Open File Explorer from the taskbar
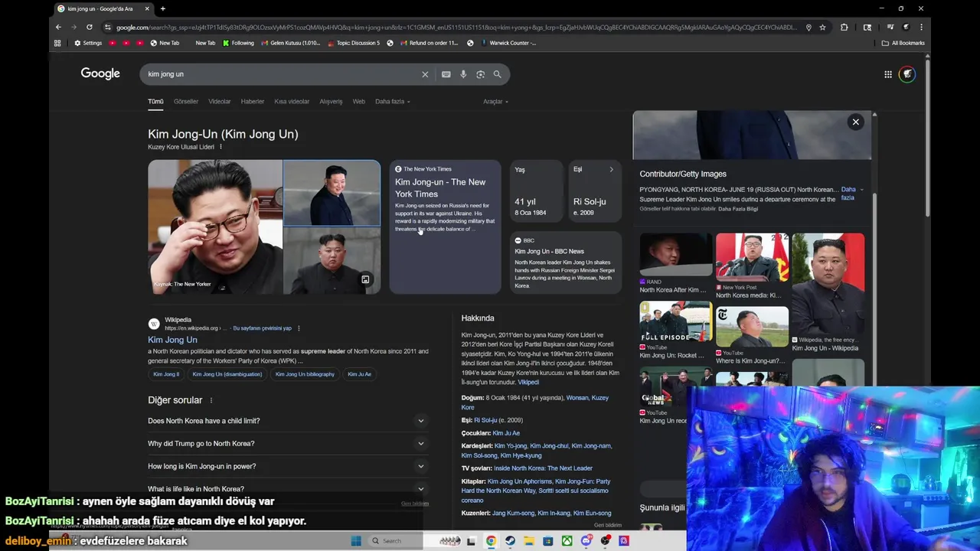980x551 pixels. 529,541
